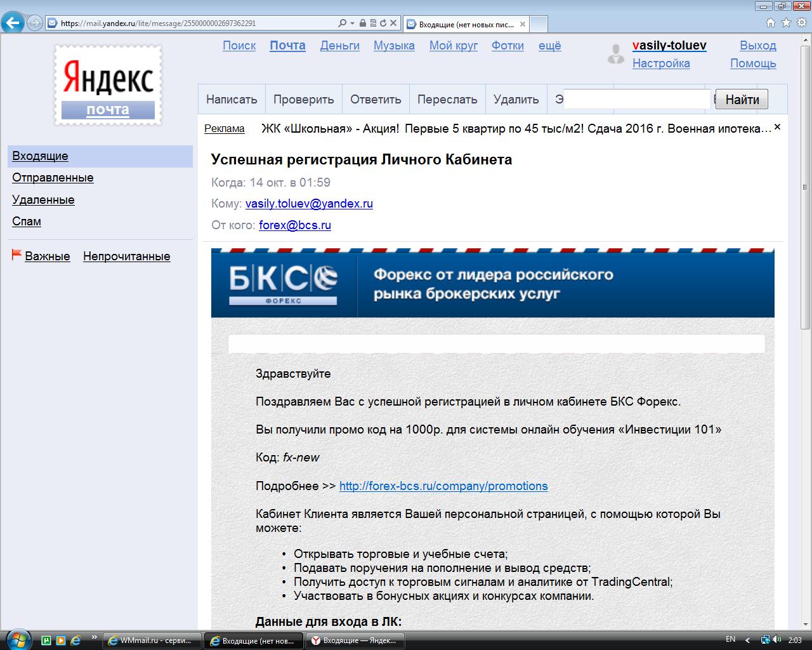Image resolution: width=812 pixels, height=650 pixels.
Task: Click the green quick launch icon in taskbar
Action: 46,640
